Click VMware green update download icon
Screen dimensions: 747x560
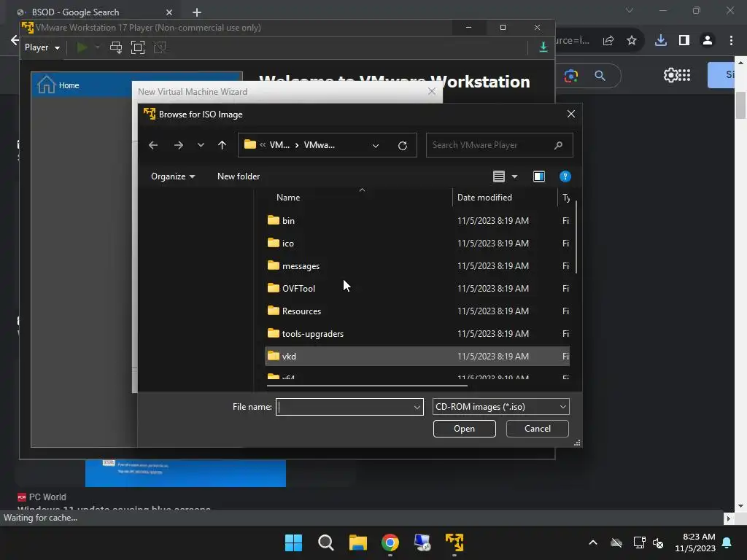click(x=543, y=47)
